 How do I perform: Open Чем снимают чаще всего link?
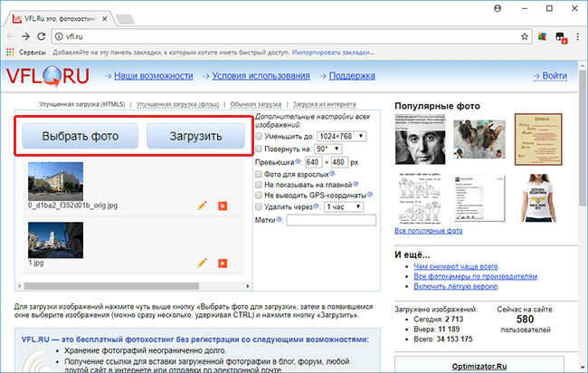(x=456, y=266)
